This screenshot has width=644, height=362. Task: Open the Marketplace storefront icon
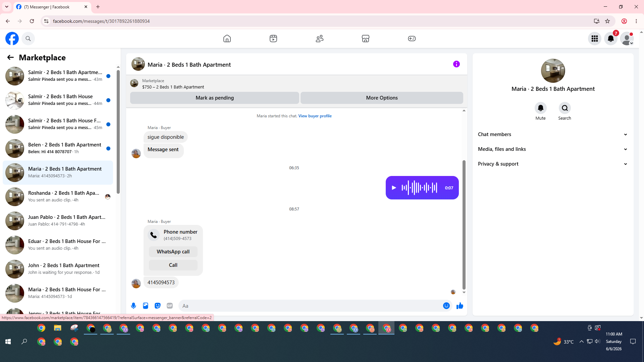(x=366, y=39)
